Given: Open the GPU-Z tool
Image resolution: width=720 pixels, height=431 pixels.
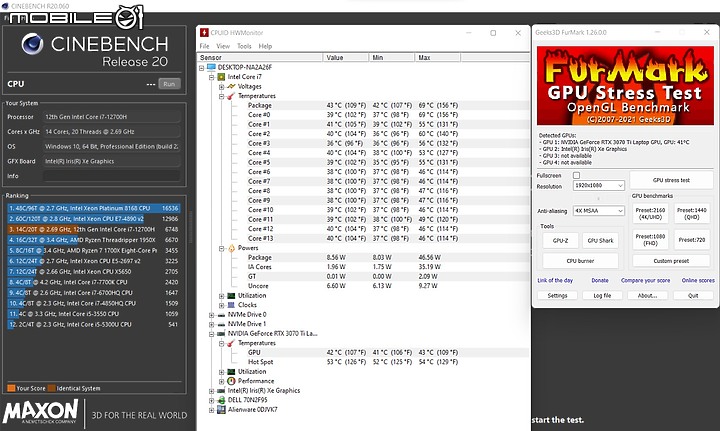Looking at the screenshot, I should tap(560, 241).
